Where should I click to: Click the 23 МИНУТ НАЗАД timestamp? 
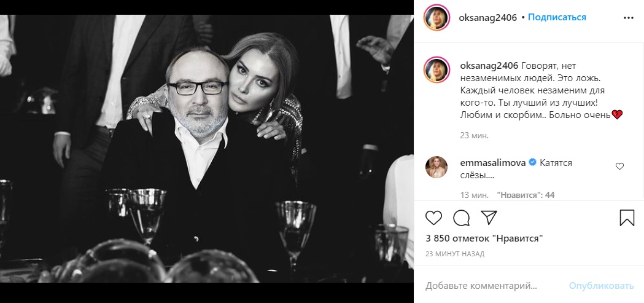tap(455, 253)
